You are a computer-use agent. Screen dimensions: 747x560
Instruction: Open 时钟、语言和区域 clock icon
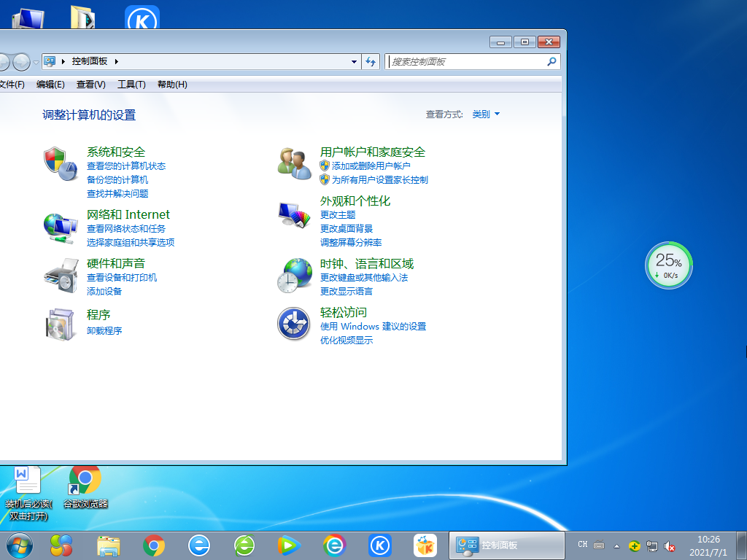coord(294,276)
